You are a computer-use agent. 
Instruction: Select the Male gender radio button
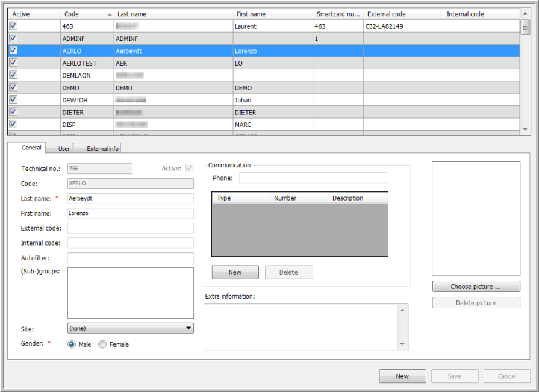tap(72, 344)
